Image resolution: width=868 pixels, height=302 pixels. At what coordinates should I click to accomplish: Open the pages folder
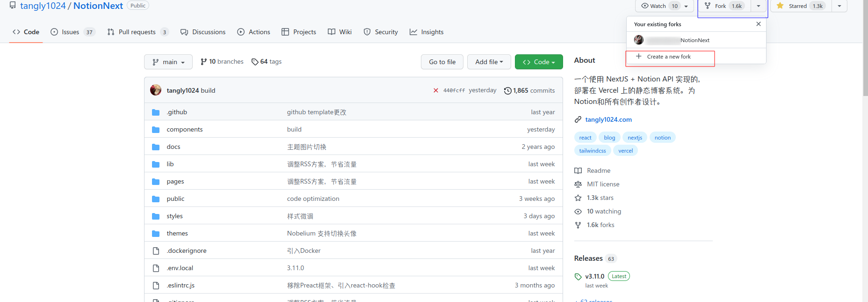point(175,181)
